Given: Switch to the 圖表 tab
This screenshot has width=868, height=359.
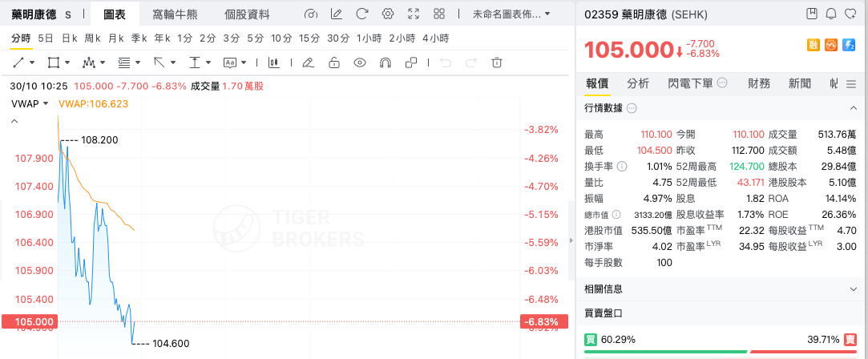Looking at the screenshot, I should (x=115, y=14).
